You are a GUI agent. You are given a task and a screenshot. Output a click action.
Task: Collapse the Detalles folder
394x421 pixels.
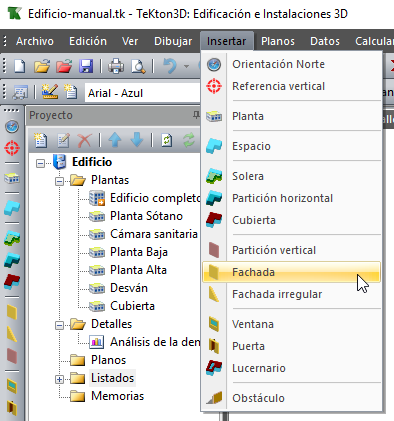(59, 325)
